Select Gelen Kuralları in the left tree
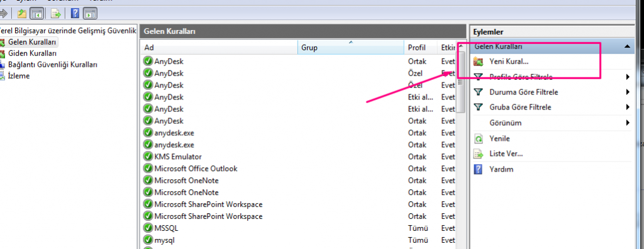Image resolution: width=644 pixels, height=249 pixels. [33, 42]
